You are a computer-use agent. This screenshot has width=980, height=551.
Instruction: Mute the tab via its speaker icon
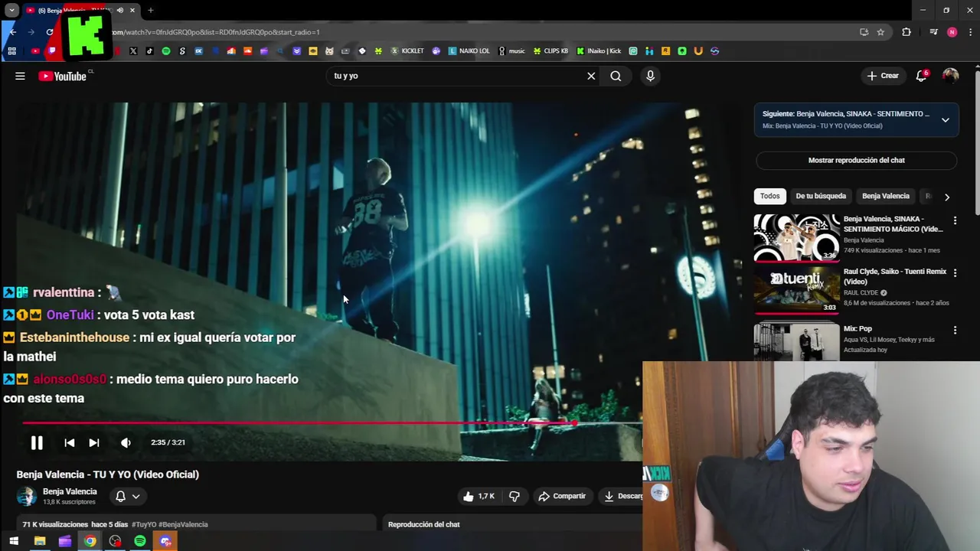click(x=120, y=10)
